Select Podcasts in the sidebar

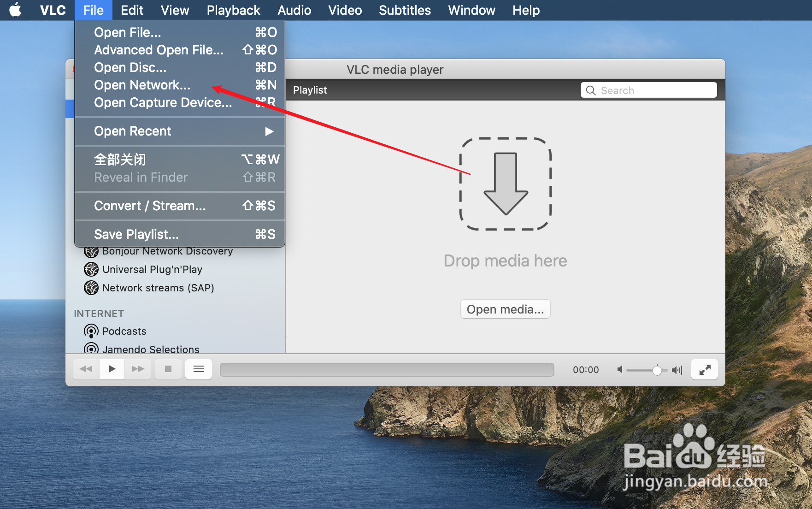124,331
